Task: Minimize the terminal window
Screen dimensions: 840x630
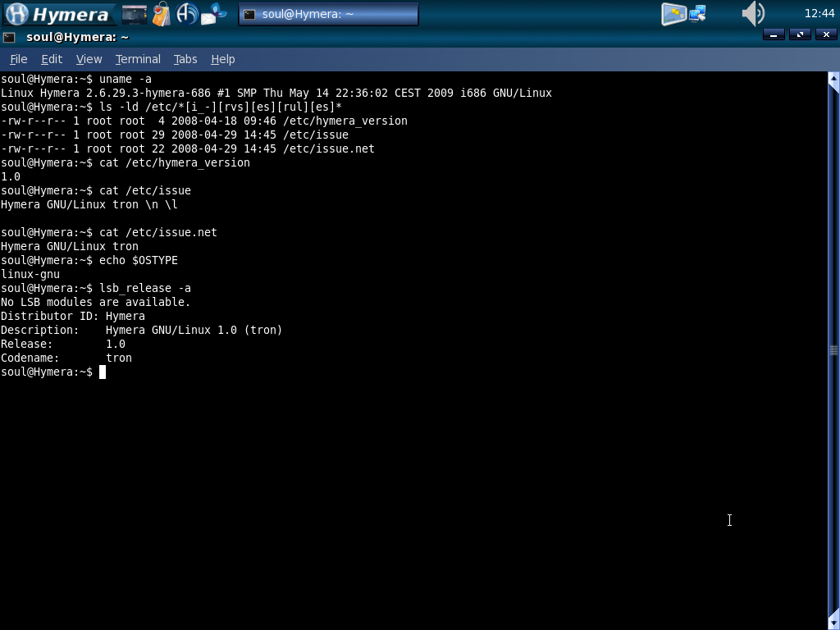Action: coord(774,34)
